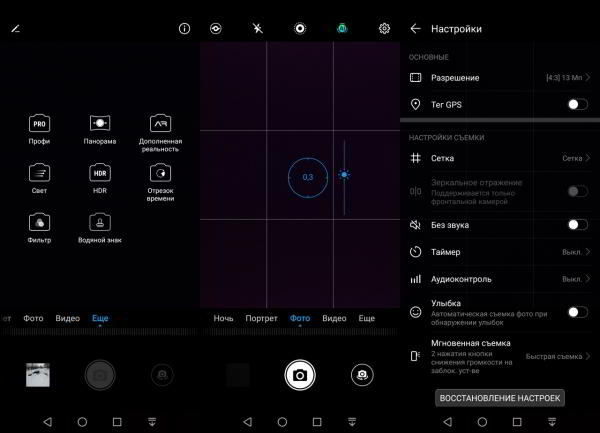Expand the Сетка setting chevron
600x433 pixels.
coord(588,158)
